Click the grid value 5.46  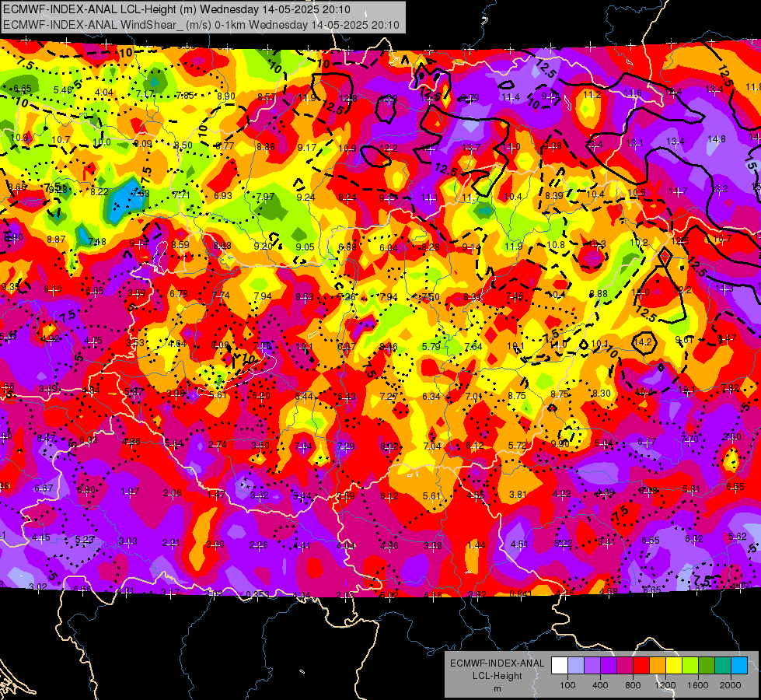[63, 90]
